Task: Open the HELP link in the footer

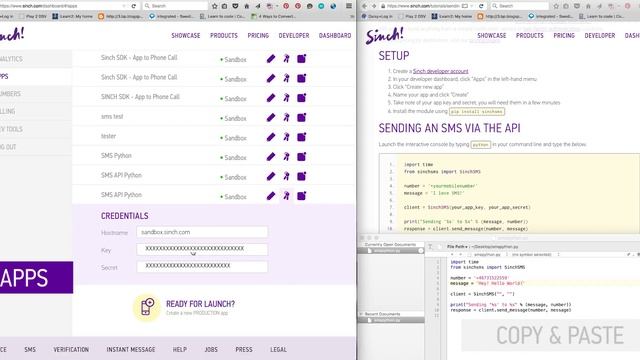Action: (180, 349)
